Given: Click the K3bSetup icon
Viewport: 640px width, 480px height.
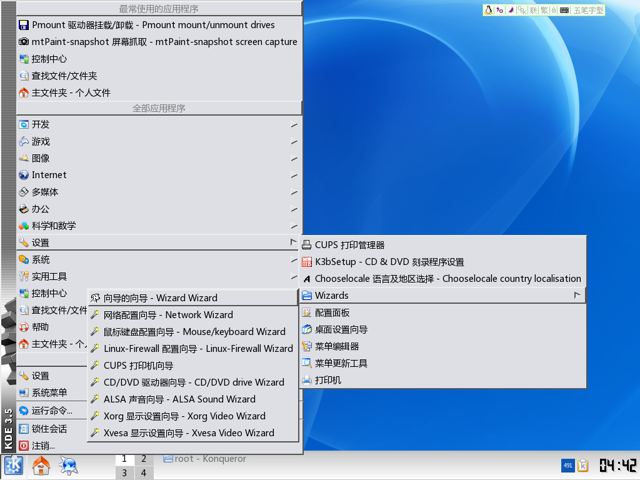Looking at the screenshot, I should (307, 262).
